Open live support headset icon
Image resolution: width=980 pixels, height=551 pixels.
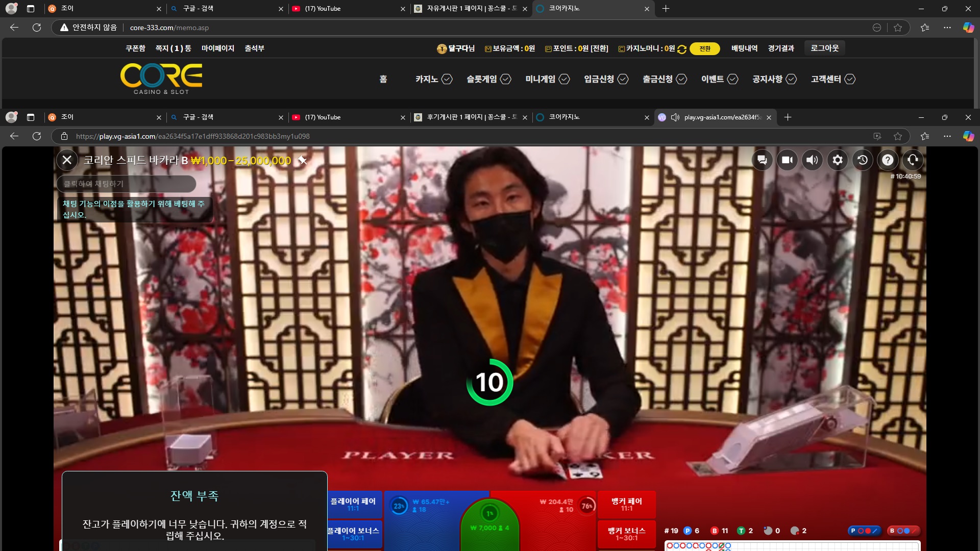(x=913, y=160)
